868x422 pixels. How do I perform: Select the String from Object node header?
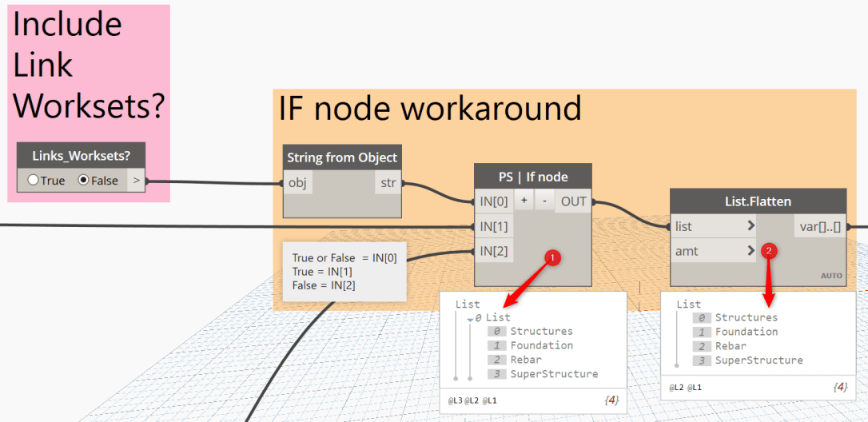tap(342, 157)
